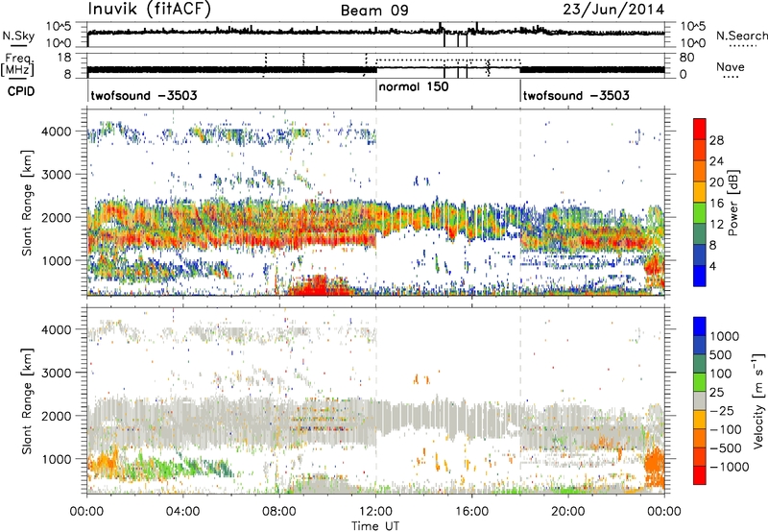
Task: Select the 08:00 time axis tick label
Action: [x=279, y=512]
